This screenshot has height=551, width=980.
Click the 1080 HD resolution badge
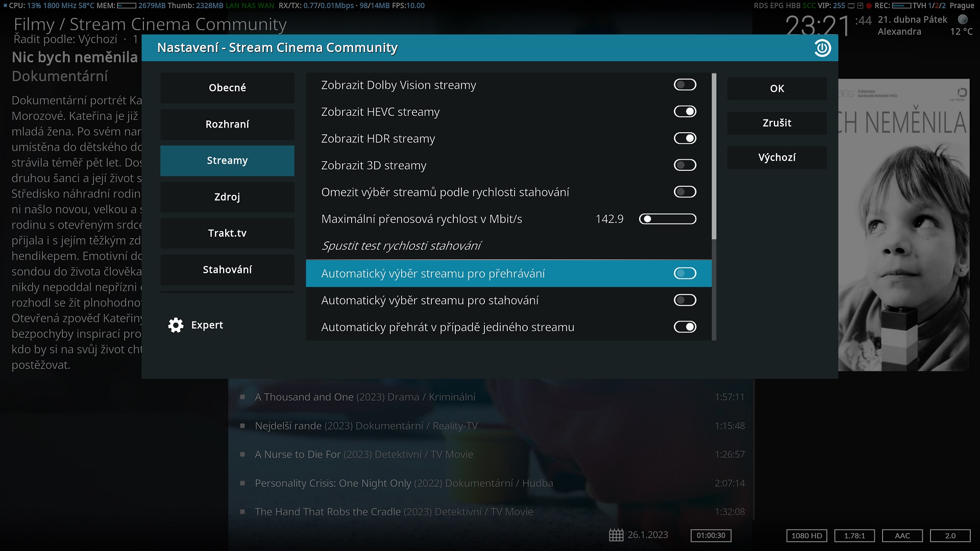[806, 536]
